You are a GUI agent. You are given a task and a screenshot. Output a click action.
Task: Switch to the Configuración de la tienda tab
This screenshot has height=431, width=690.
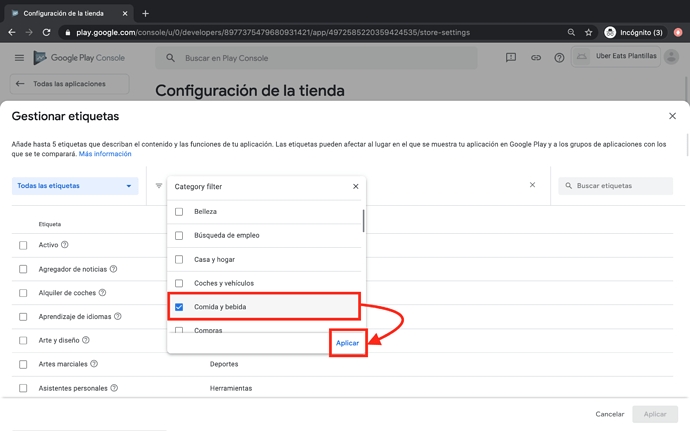tap(65, 14)
